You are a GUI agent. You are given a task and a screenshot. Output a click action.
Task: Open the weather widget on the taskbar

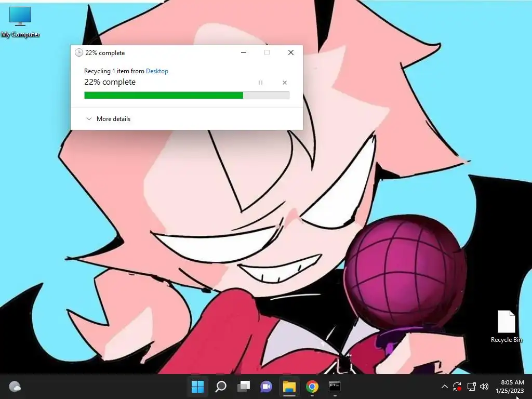point(15,387)
